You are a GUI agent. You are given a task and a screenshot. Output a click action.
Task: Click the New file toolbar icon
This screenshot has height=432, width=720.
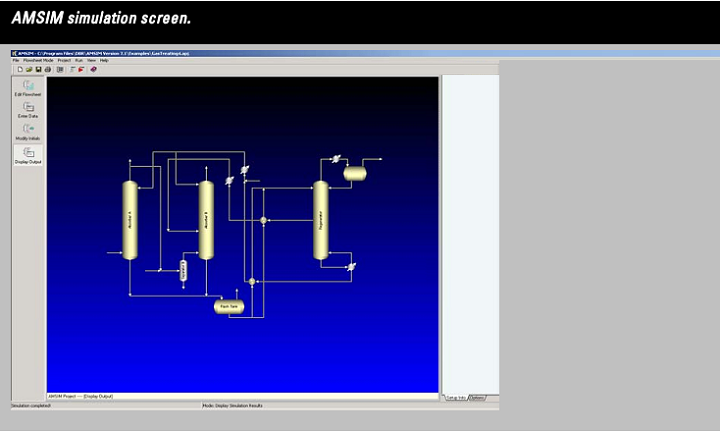[x=20, y=69]
